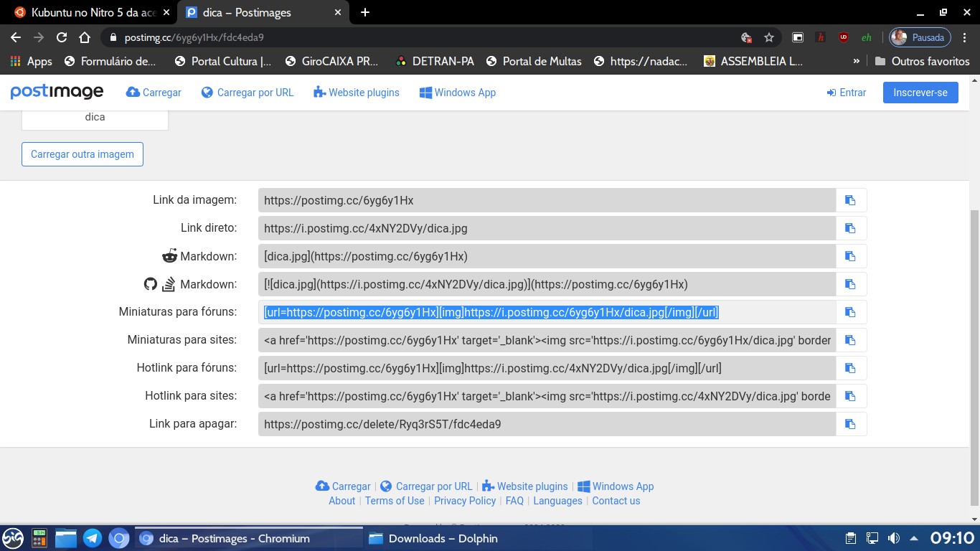The image size is (980, 551).
Task: Open the volume control in the system tray
Action: pyautogui.click(x=893, y=538)
